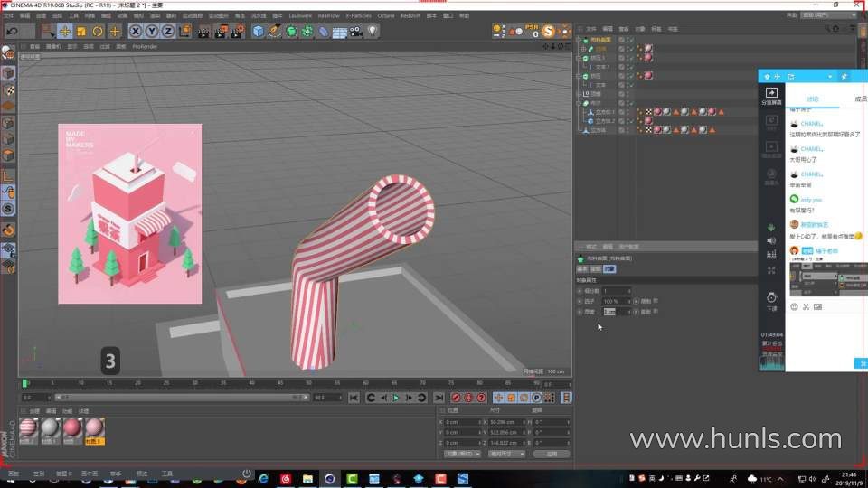Open the ProRender viewport menu
The image size is (868, 488).
click(146, 46)
